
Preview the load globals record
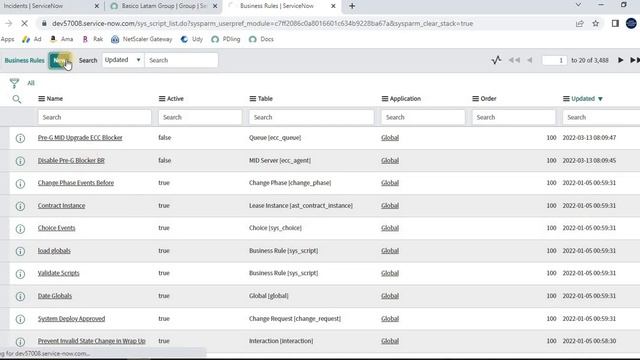tap(20, 251)
